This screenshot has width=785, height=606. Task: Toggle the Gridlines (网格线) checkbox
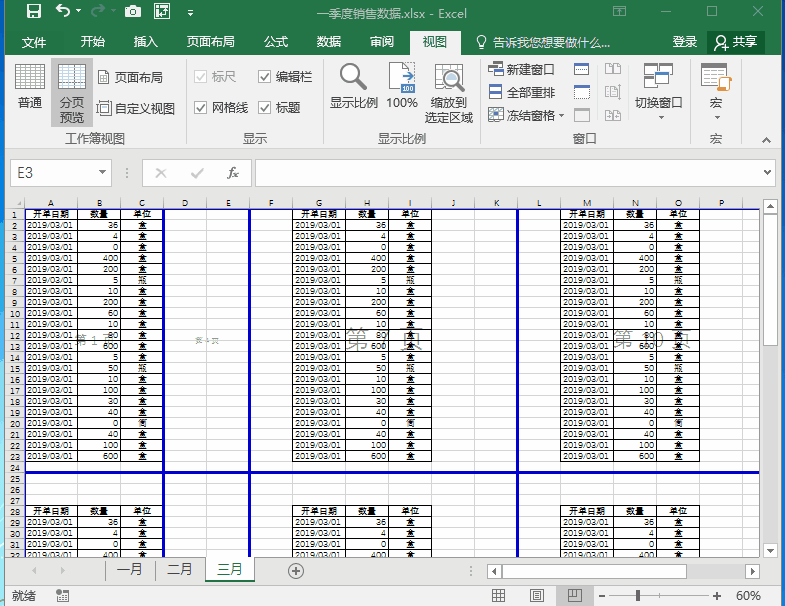(201, 108)
